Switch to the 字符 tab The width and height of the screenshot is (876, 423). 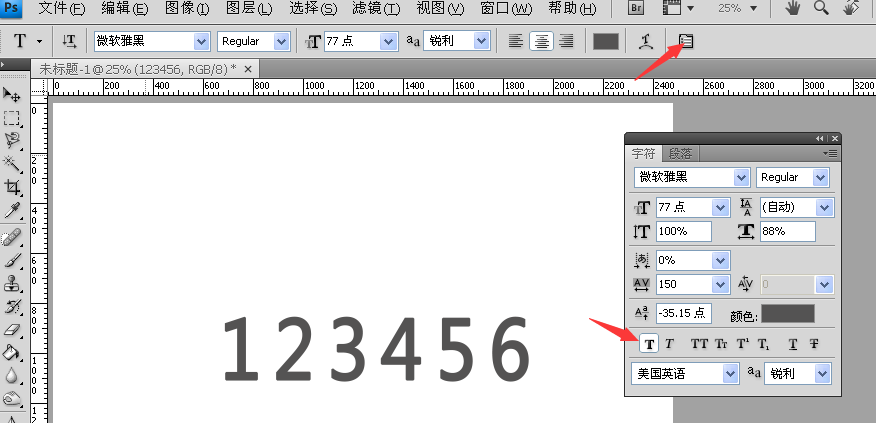pyautogui.click(x=643, y=154)
